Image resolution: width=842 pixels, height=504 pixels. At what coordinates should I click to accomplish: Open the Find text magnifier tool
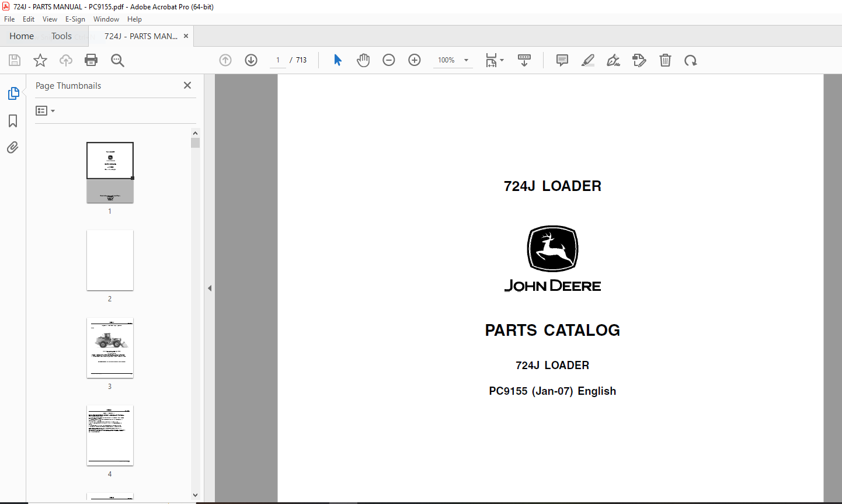point(117,60)
